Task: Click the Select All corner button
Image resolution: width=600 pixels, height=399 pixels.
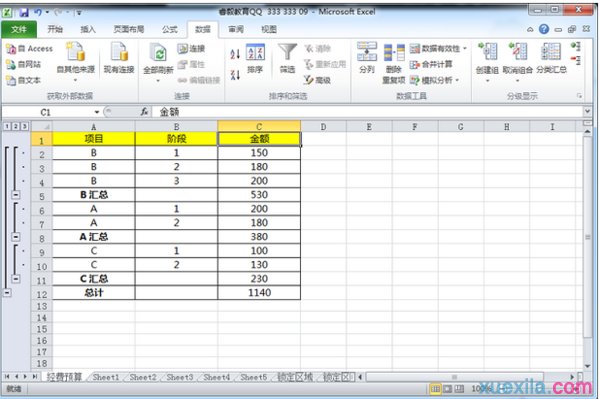Action: tap(41, 127)
